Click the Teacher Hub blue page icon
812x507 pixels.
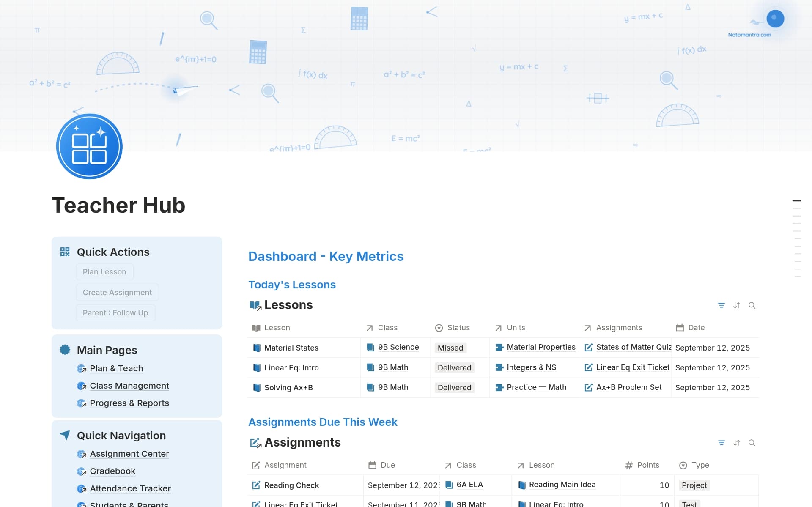coord(89,146)
